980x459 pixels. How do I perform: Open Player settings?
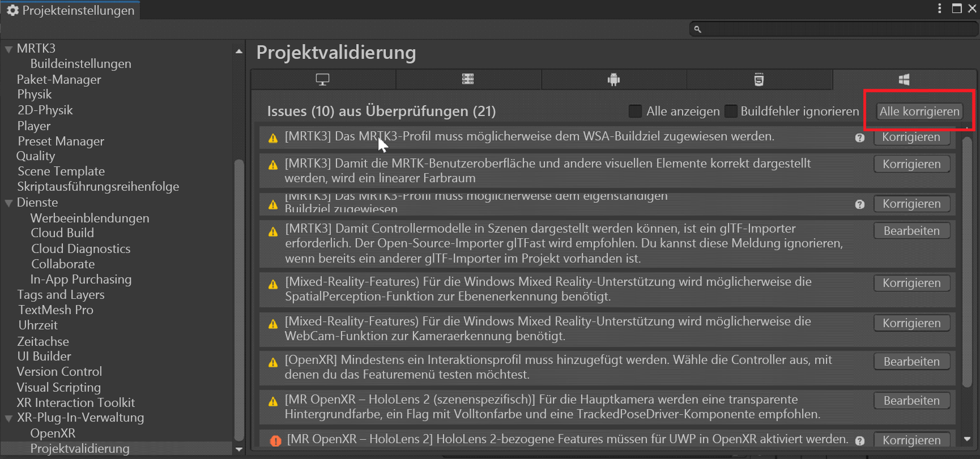point(33,126)
